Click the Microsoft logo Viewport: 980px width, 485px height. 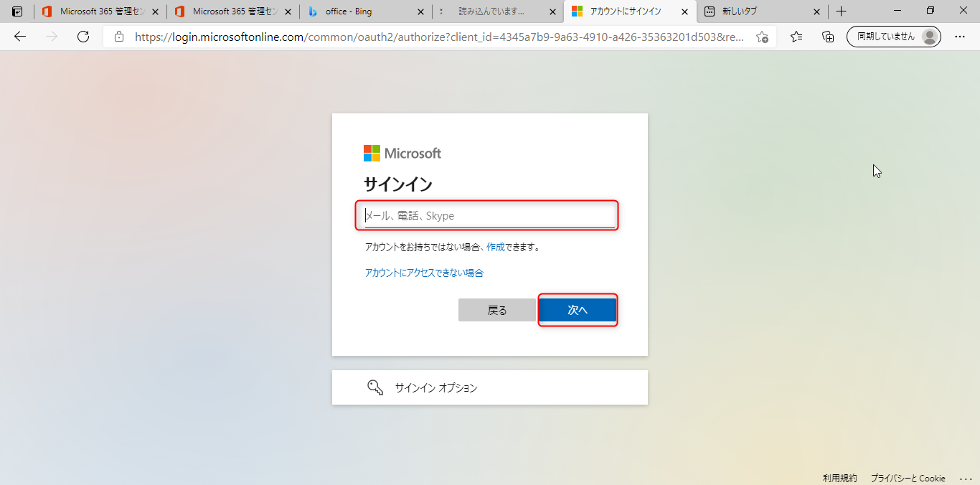tap(402, 153)
